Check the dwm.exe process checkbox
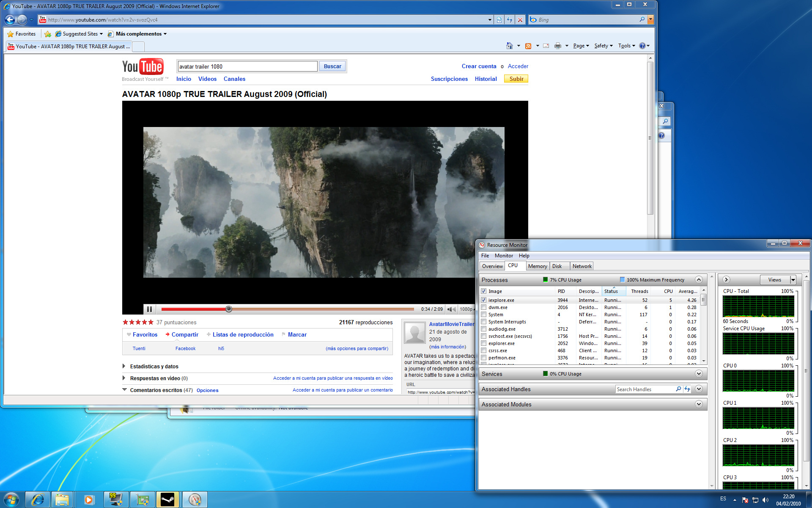812x508 pixels. [x=483, y=307]
